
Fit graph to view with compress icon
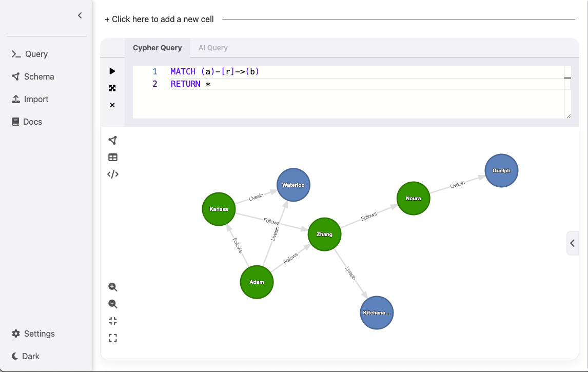tap(113, 321)
